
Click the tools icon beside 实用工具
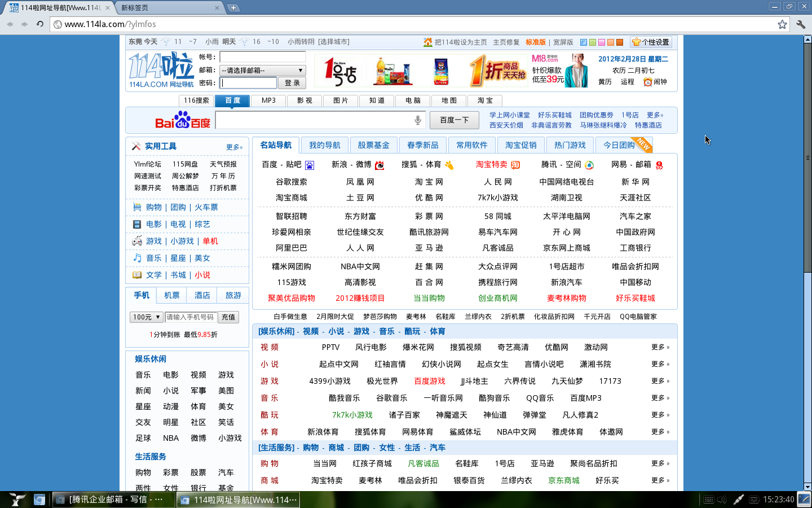tap(136, 146)
